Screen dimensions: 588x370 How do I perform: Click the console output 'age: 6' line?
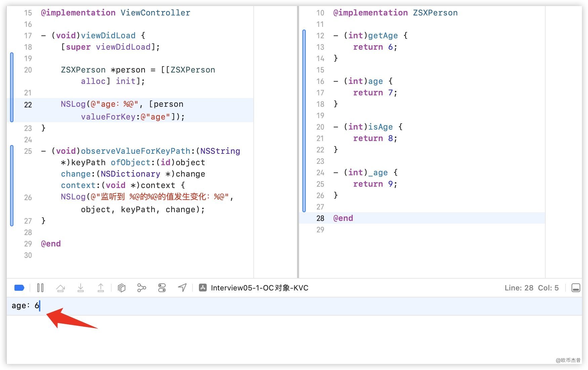[x=26, y=306]
